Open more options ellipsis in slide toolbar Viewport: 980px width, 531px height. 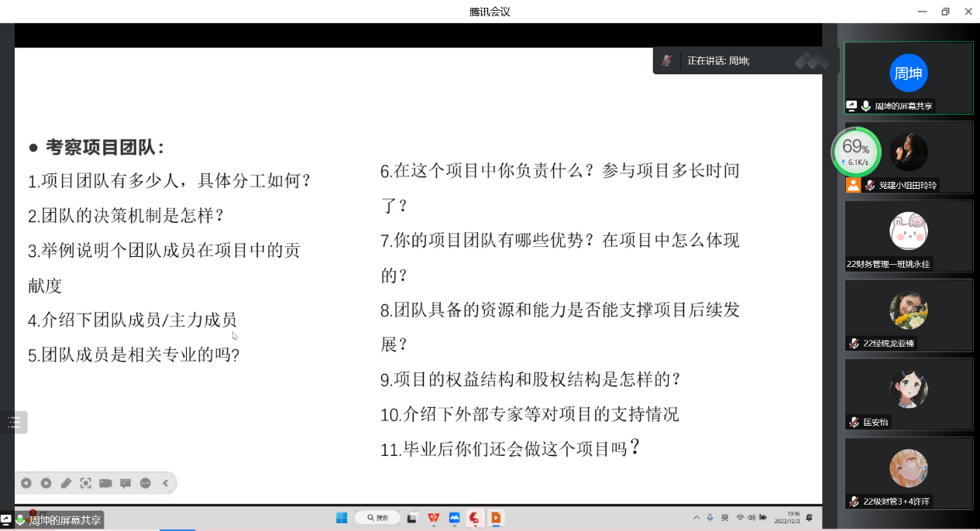pyautogui.click(x=146, y=483)
